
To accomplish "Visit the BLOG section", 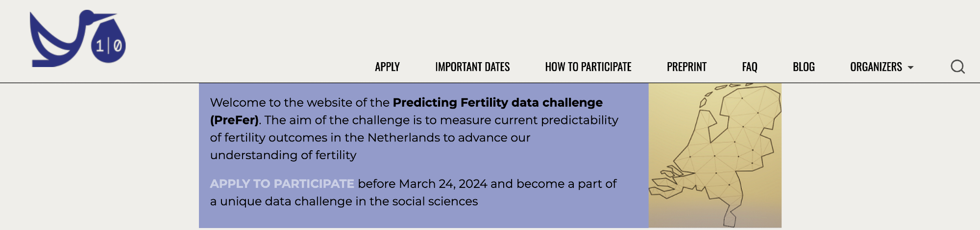I will pos(804,67).
